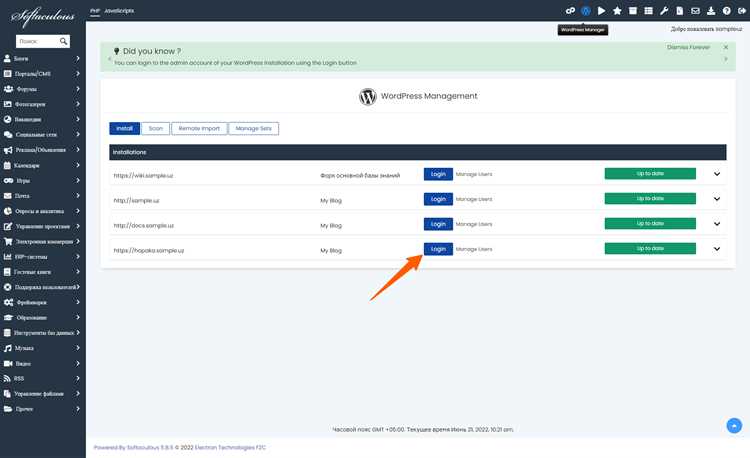
Task: Open the https://wiki.sample.uz URL link
Action: pos(143,175)
